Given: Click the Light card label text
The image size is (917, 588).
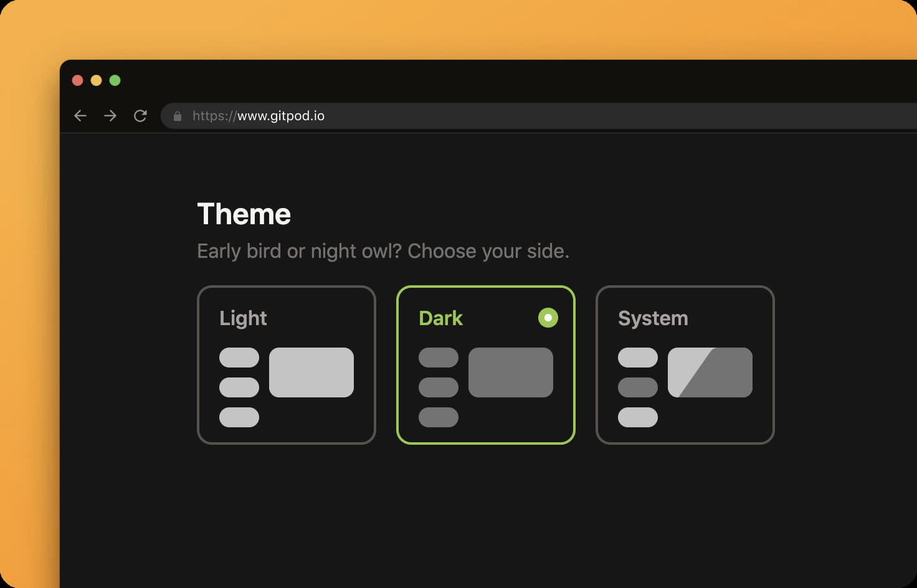Looking at the screenshot, I should tap(244, 318).
